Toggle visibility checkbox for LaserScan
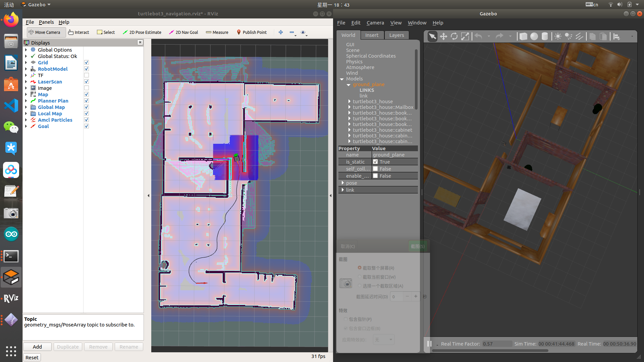This screenshot has height=362, width=644. 87,81
